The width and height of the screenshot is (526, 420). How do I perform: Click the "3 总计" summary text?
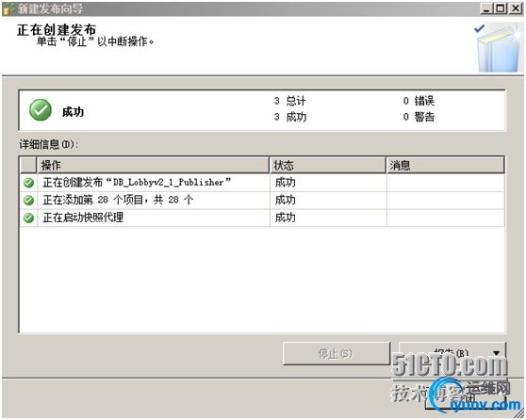(289, 101)
